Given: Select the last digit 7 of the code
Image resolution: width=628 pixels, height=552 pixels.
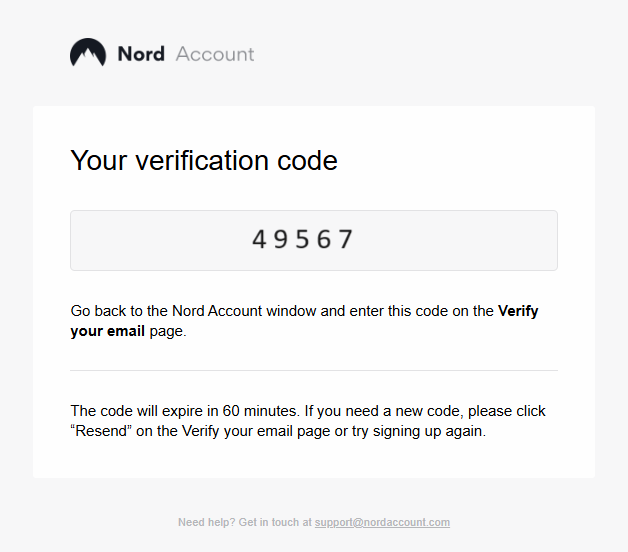Looking at the screenshot, I should tap(346, 240).
